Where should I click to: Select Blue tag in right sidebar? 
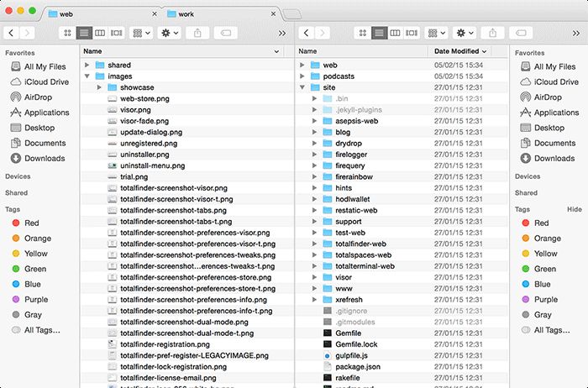tap(536, 284)
